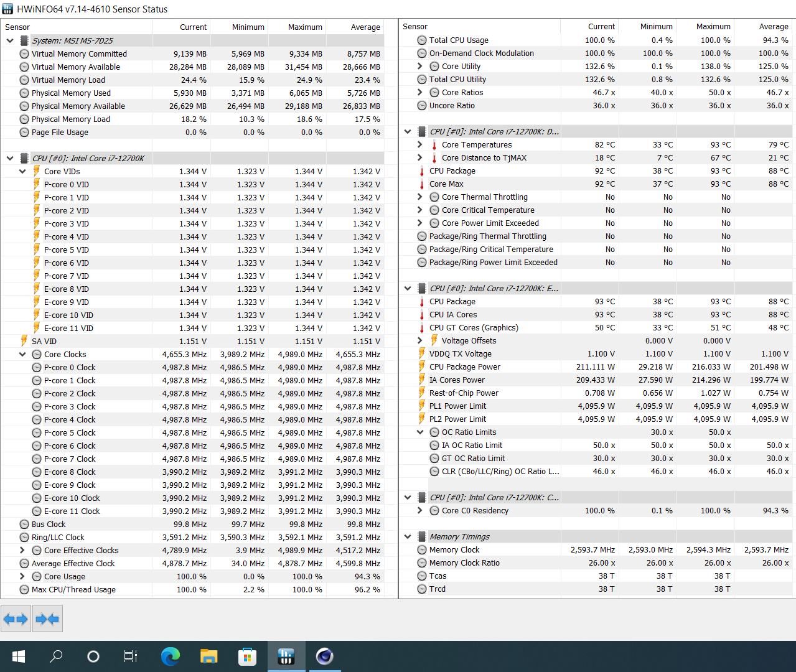The image size is (796, 672).
Task: Select the HWiNFO taskbar icon
Action: click(x=286, y=656)
